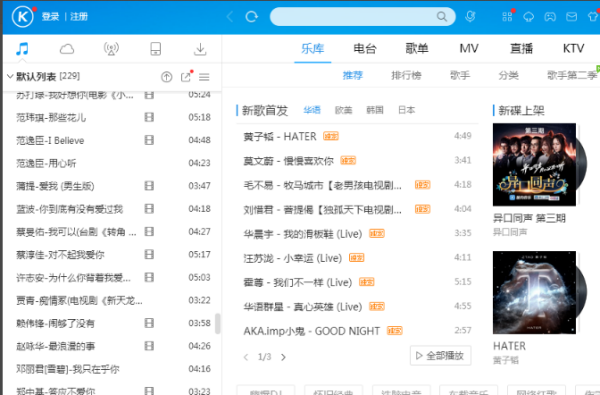Screen dimensions: 600x395
Task: Select the local music note tab
Action: (x=22, y=49)
